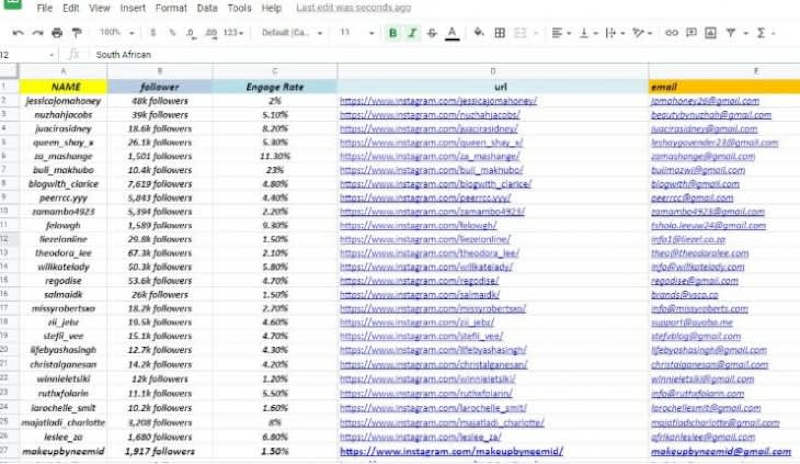Toggle Italic formatting
Screen dimensions: 800x464
tap(412, 33)
